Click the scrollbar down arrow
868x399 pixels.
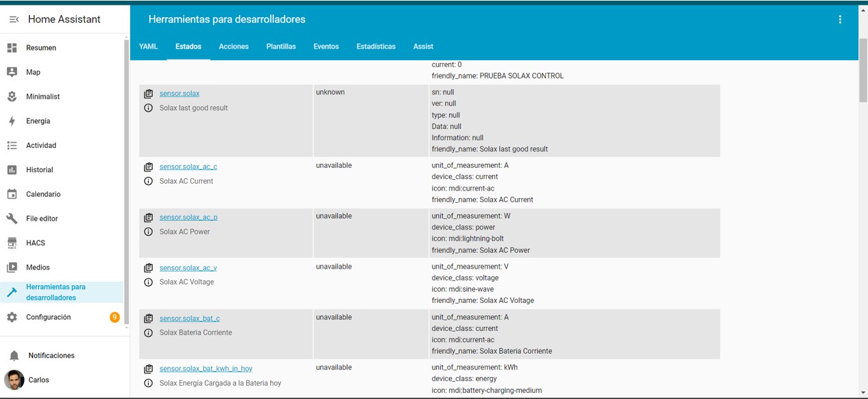[x=863, y=394]
